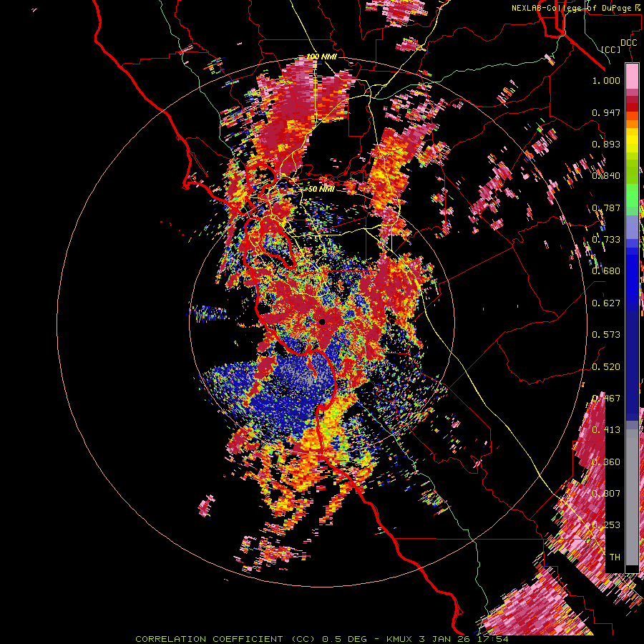The image size is (644, 644).
Task: Pick the yellow color bar segment
Action: click(632, 140)
